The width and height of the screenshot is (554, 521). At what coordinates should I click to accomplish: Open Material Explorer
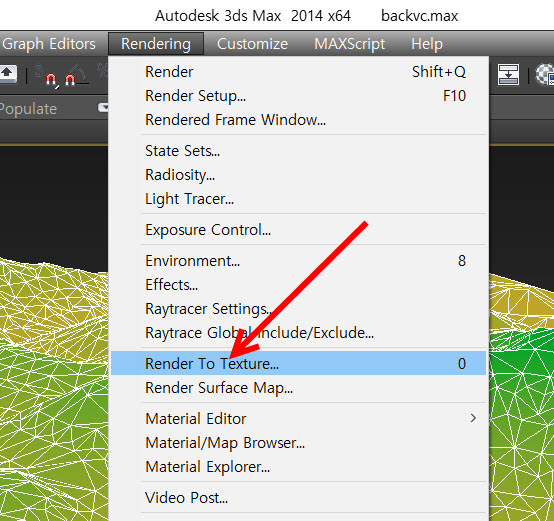click(299, 467)
